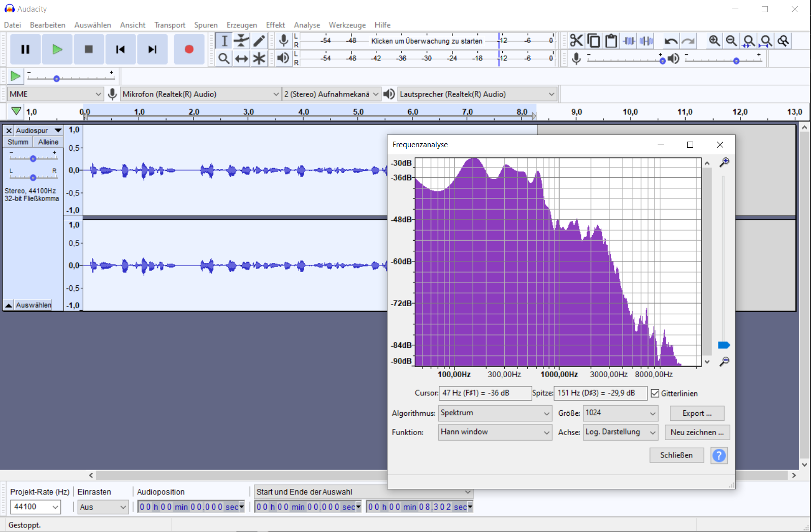Open the Audiospur track menu dropdown

pyautogui.click(x=38, y=130)
